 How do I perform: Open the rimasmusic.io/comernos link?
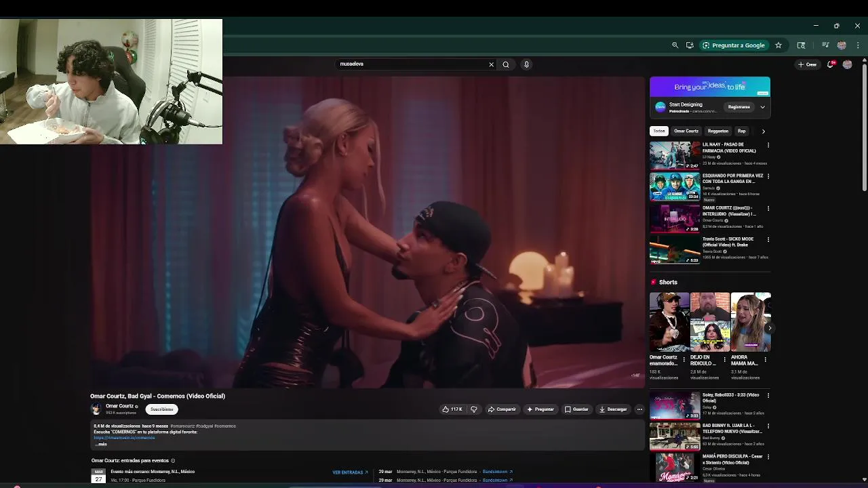(x=124, y=438)
